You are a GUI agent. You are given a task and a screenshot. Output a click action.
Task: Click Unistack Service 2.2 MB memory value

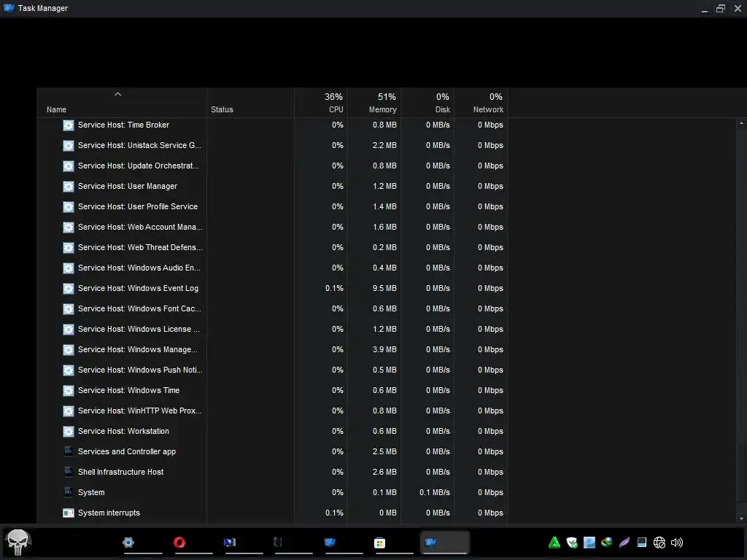pos(384,146)
